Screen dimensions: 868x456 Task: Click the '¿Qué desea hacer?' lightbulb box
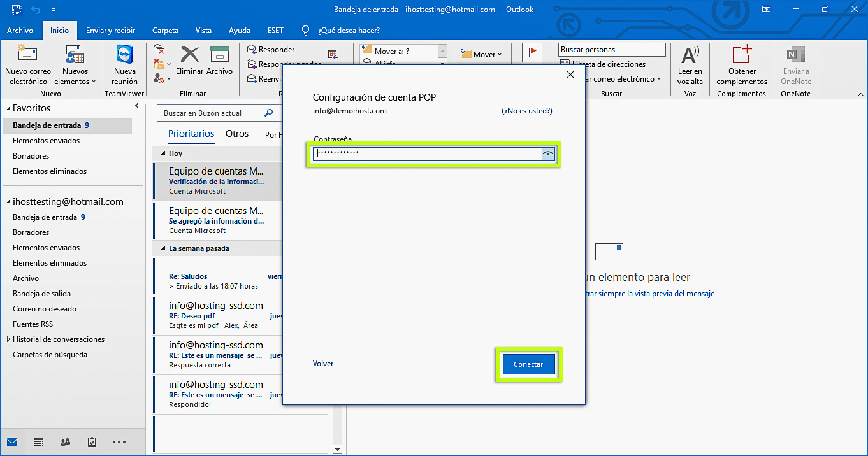pyautogui.click(x=341, y=31)
